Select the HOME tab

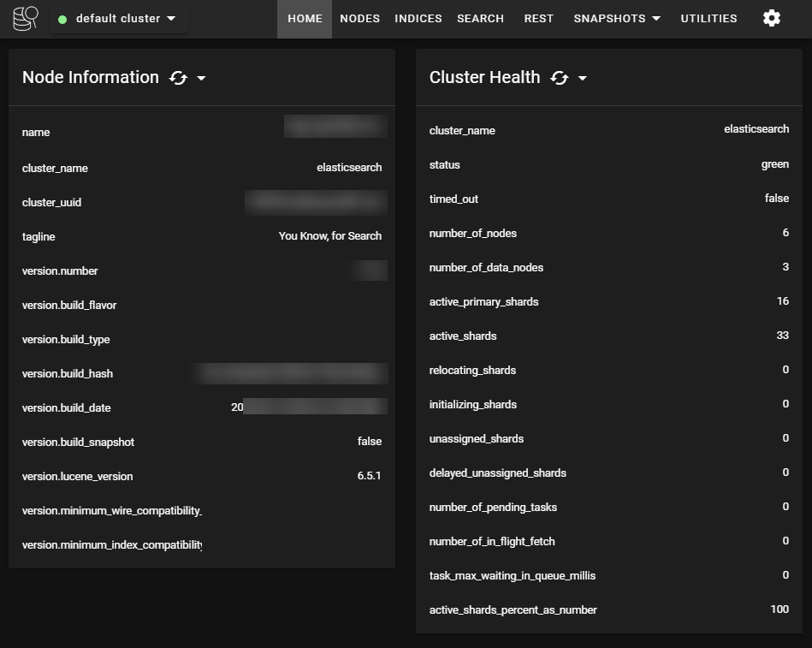[x=305, y=19]
